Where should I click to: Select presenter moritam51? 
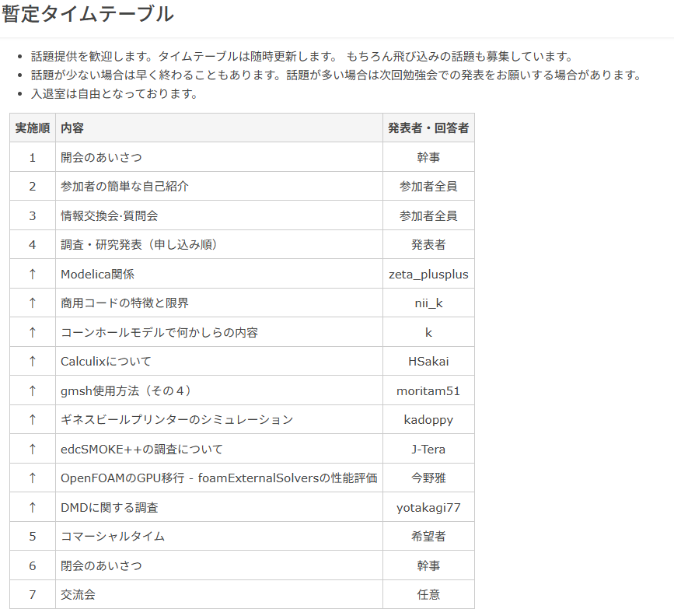[428, 390]
